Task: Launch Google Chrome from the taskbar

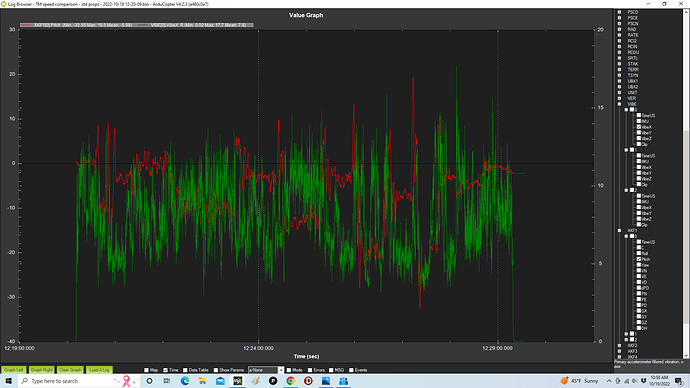Action: [x=290, y=381]
